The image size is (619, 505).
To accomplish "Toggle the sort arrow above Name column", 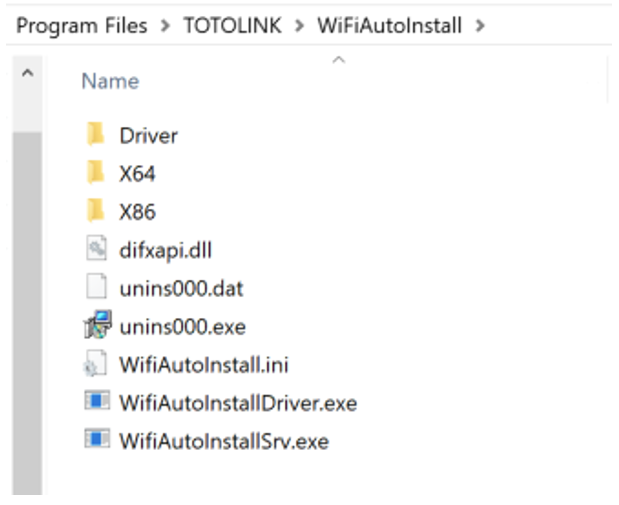I will click(x=338, y=60).
